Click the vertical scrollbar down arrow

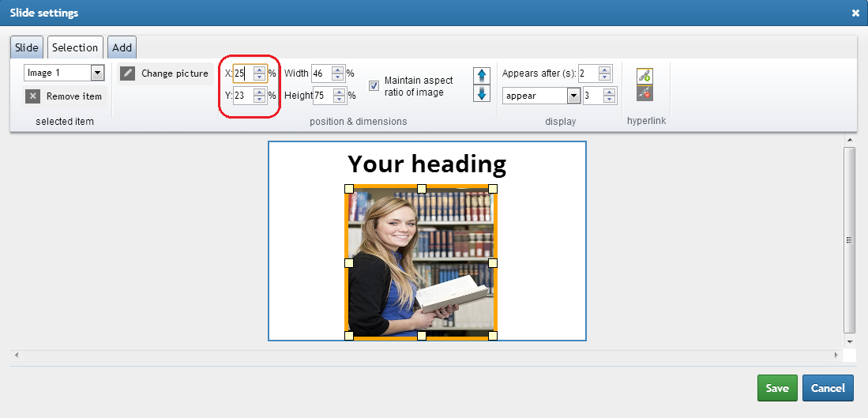click(x=849, y=341)
